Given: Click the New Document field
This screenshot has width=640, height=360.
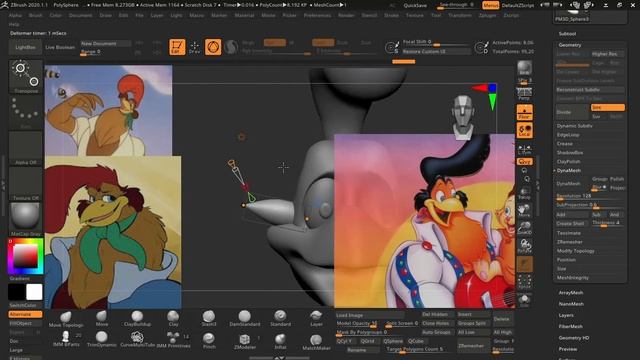Looking at the screenshot, I should click(x=105, y=43).
